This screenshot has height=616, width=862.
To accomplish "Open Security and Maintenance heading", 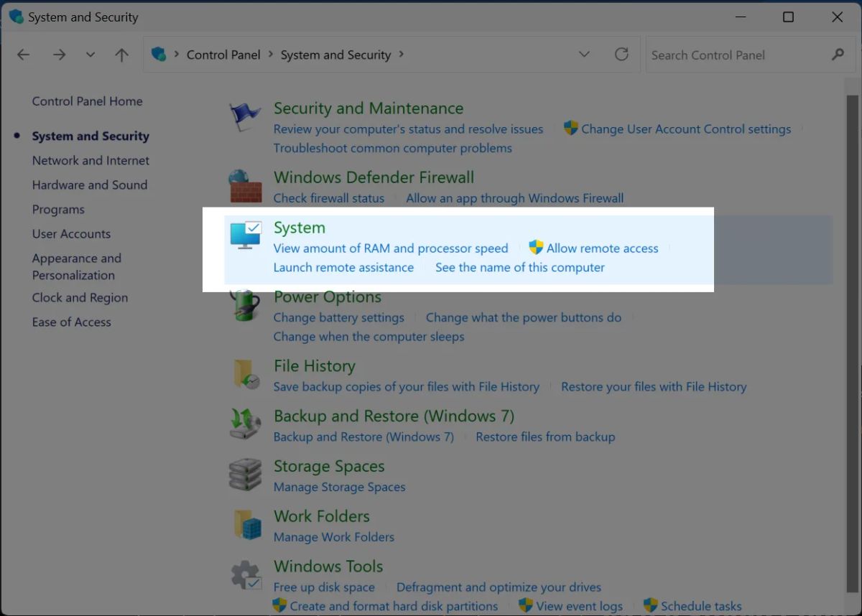I will pyautogui.click(x=369, y=108).
